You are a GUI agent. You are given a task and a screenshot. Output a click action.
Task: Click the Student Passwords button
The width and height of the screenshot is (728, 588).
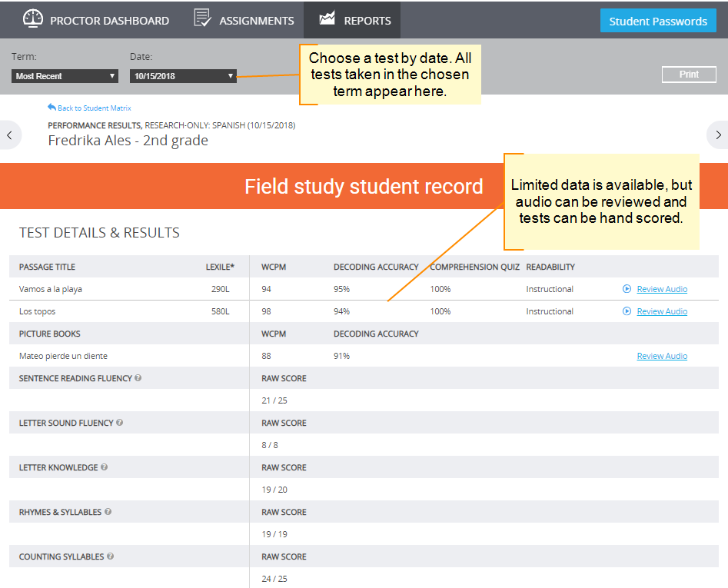658,21
